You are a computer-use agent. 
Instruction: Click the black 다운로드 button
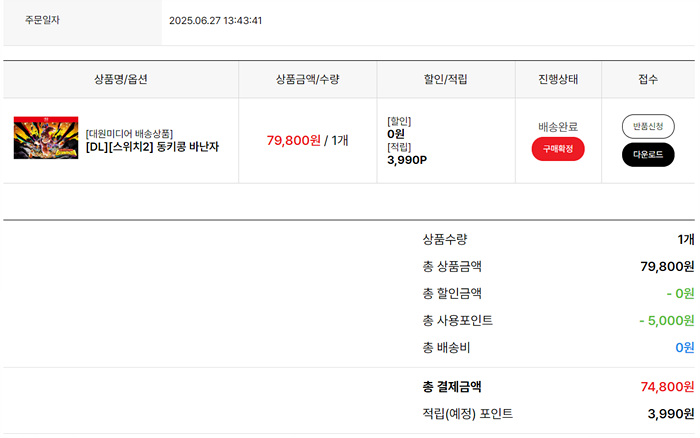point(648,155)
